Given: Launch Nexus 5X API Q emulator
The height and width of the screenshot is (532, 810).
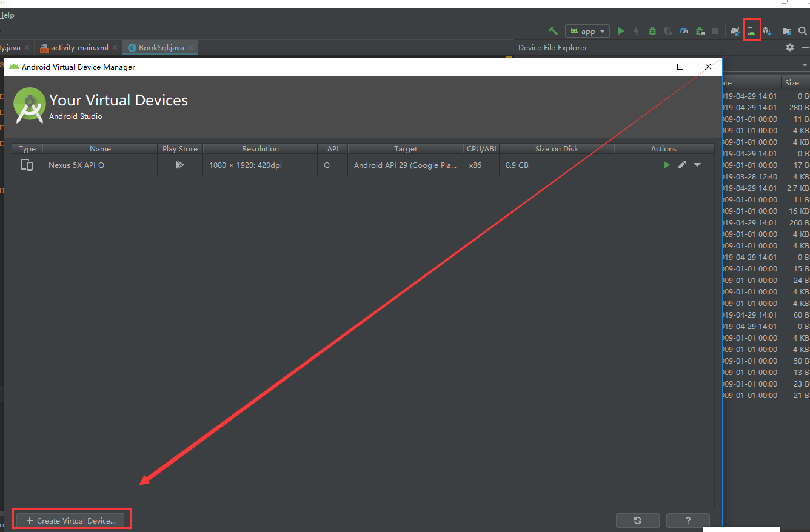Looking at the screenshot, I should coord(666,165).
